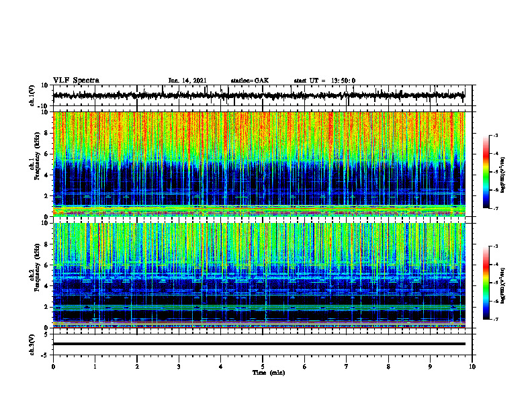The image size is (532, 411).
Task: Click inside the ch.2 spectrogram panel
Action: pyautogui.click(x=263, y=275)
